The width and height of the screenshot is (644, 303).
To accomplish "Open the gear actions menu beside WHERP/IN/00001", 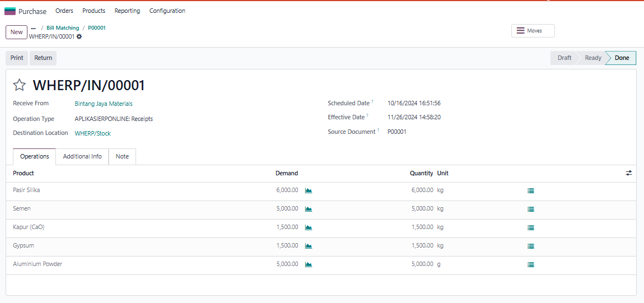I will pos(79,36).
